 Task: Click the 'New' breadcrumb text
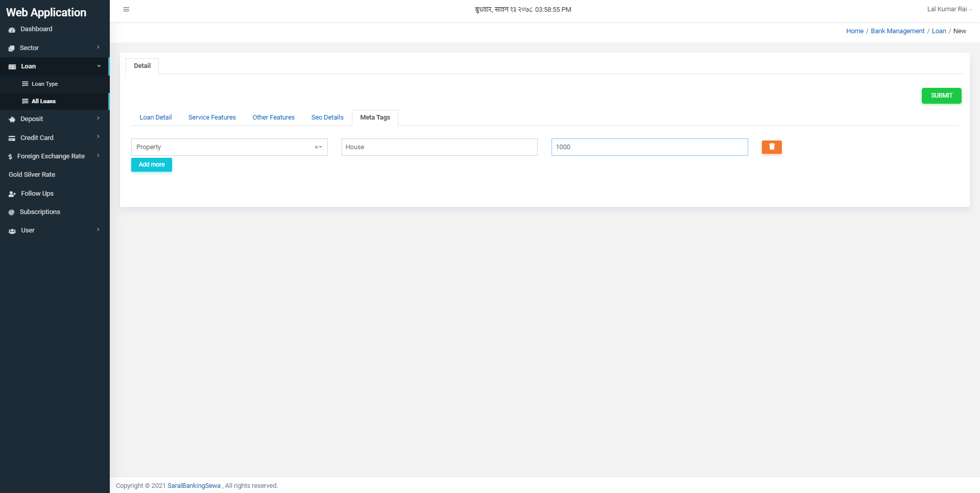pos(960,31)
